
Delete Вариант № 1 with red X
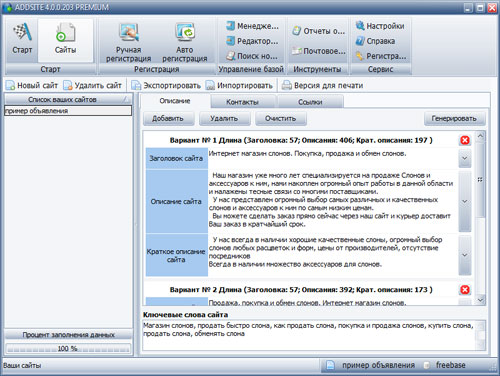pos(465,140)
